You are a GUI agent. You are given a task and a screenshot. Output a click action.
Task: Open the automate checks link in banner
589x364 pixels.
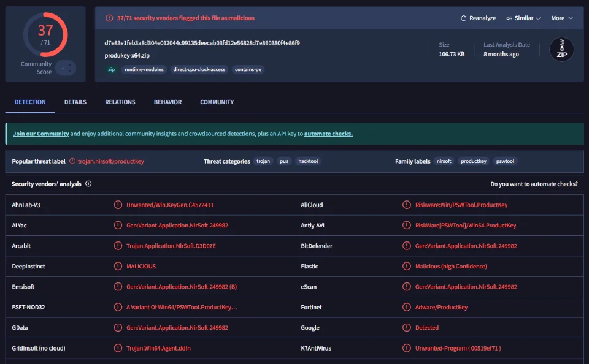(x=328, y=134)
